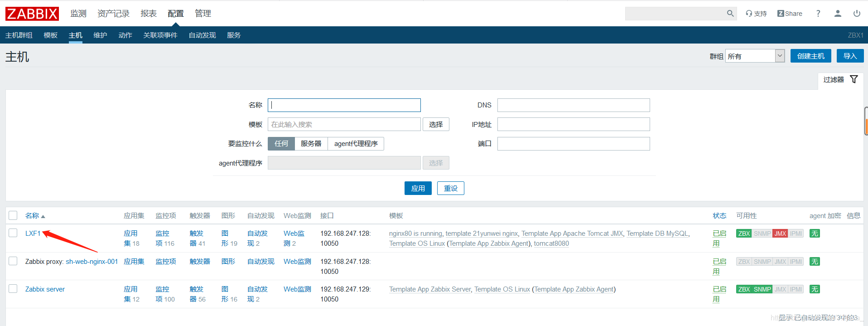Open the sh-web-nginx-001 proxy link

(92, 262)
